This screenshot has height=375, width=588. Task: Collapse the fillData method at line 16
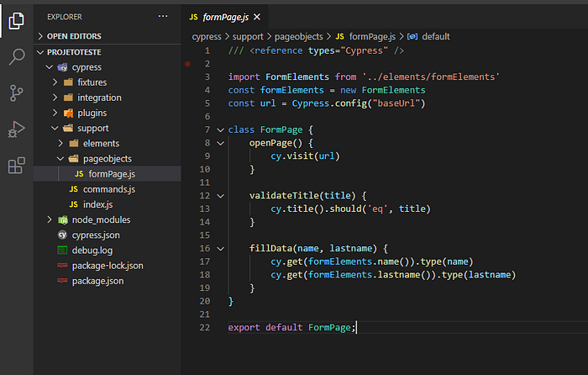(x=220, y=250)
